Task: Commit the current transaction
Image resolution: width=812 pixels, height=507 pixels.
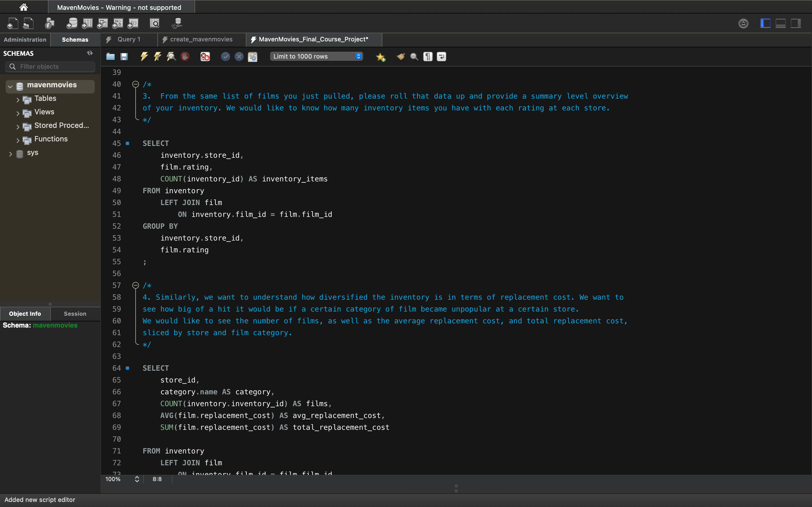Action: pyautogui.click(x=226, y=56)
